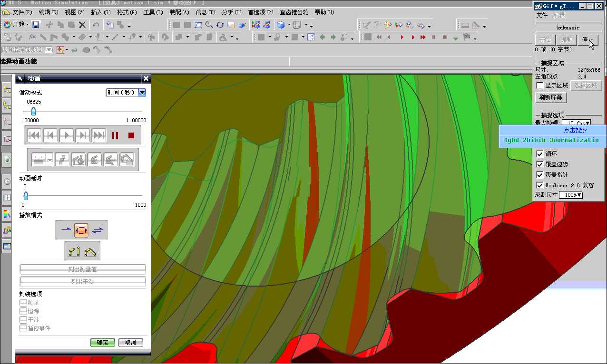Click the 1ghd 2hihih 3normalizatio text
This screenshot has height=364, width=607.
(x=551, y=140)
